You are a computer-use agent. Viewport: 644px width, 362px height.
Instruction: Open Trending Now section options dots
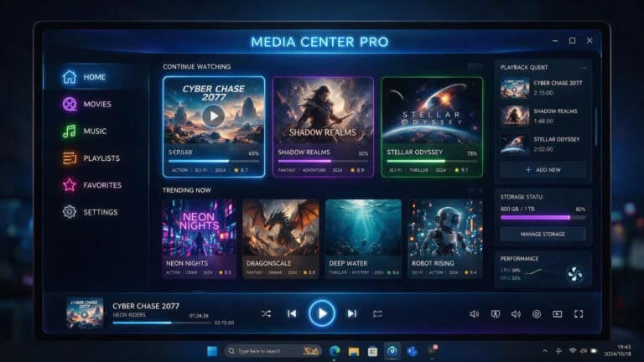click(475, 190)
